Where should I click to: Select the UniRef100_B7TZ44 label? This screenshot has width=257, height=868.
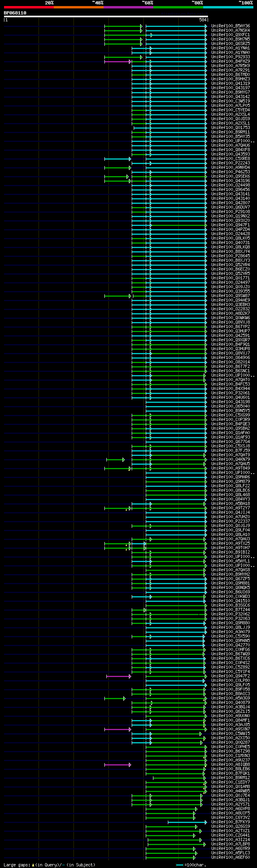click(x=230, y=609)
